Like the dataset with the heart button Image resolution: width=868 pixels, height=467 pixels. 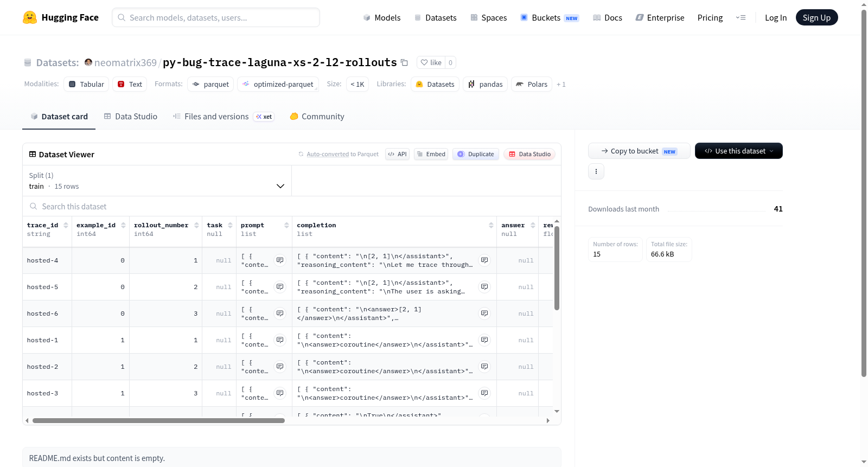[431, 62]
